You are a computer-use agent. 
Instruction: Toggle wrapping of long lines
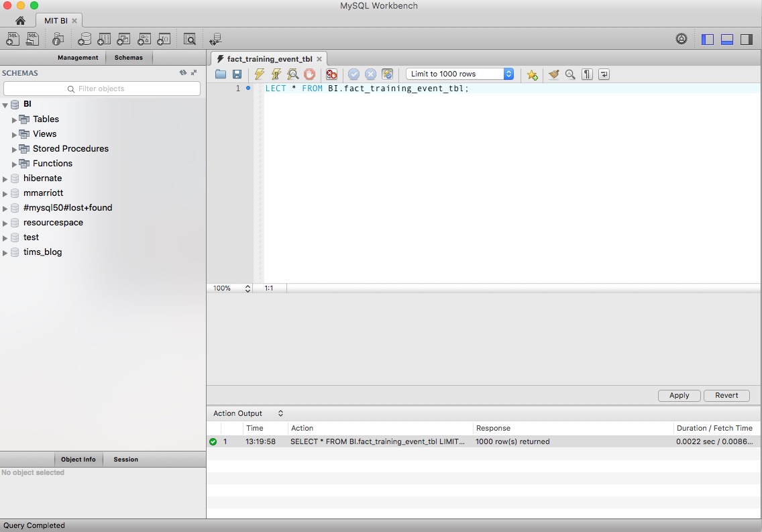[603, 74]
